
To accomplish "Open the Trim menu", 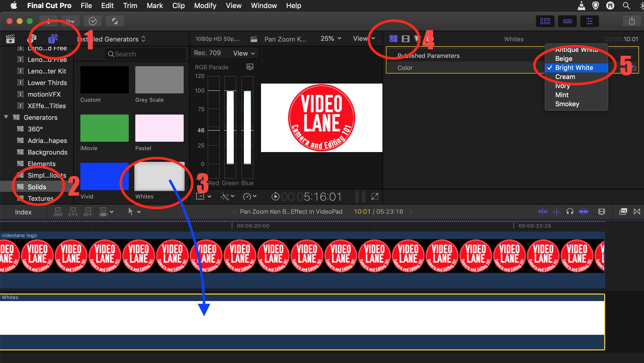I will point(130,6).
